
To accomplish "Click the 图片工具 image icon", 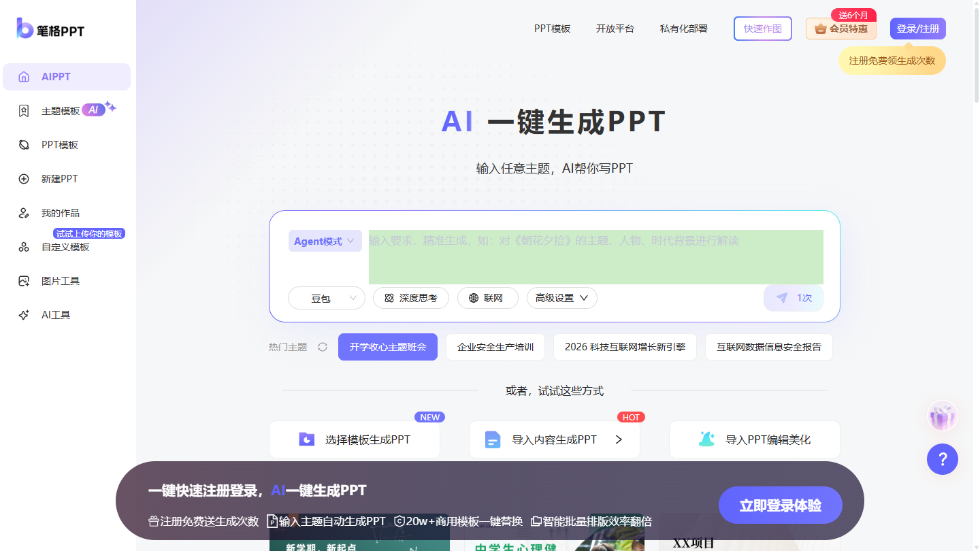I will point(24,281).
